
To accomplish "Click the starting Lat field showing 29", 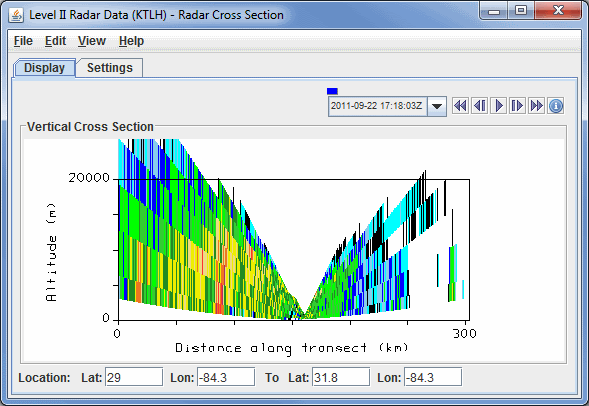I will pos(134,377).
